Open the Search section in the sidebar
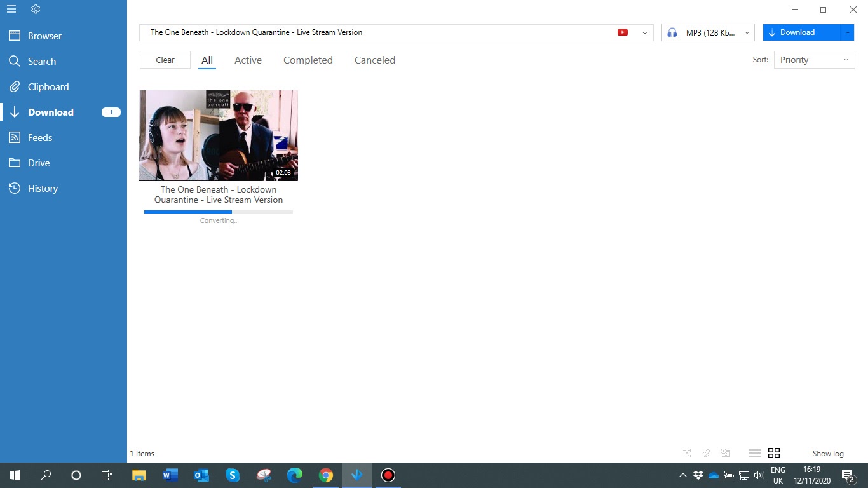This screenshot has height=488, width=868. (x=64, y=62)
